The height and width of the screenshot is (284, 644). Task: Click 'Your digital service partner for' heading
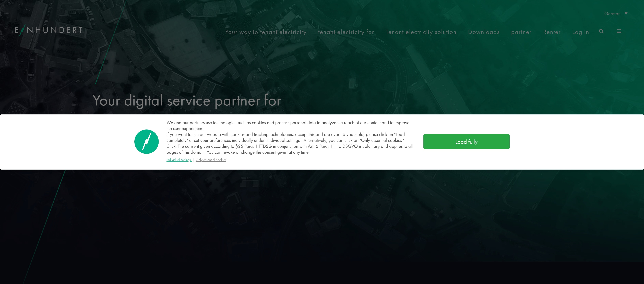pos(187,101)
